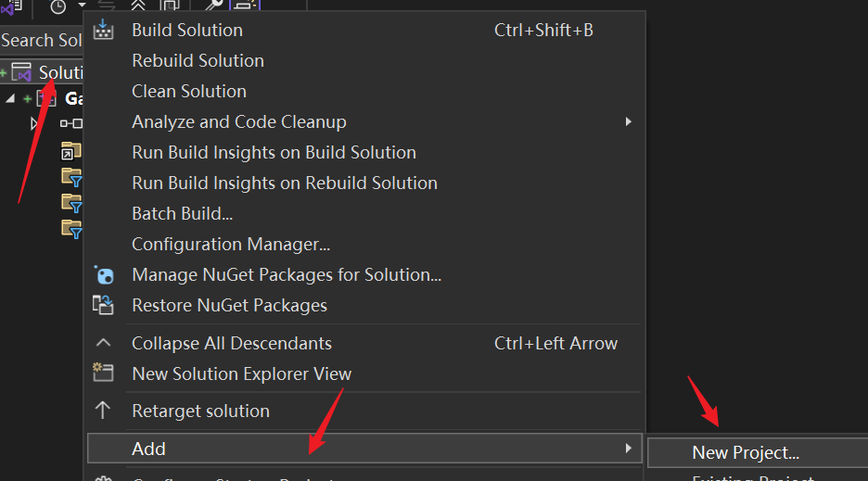Screen dimensions: 868x481
Task: Click the Collapse All Descendants caret icon
Action: click(104, 343)
